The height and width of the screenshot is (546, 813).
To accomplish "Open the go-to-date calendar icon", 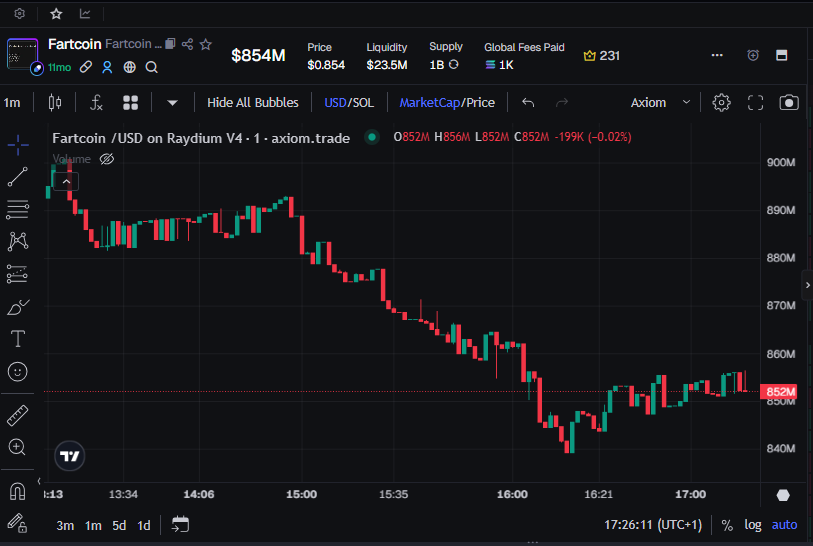I will tap(180, 525).
